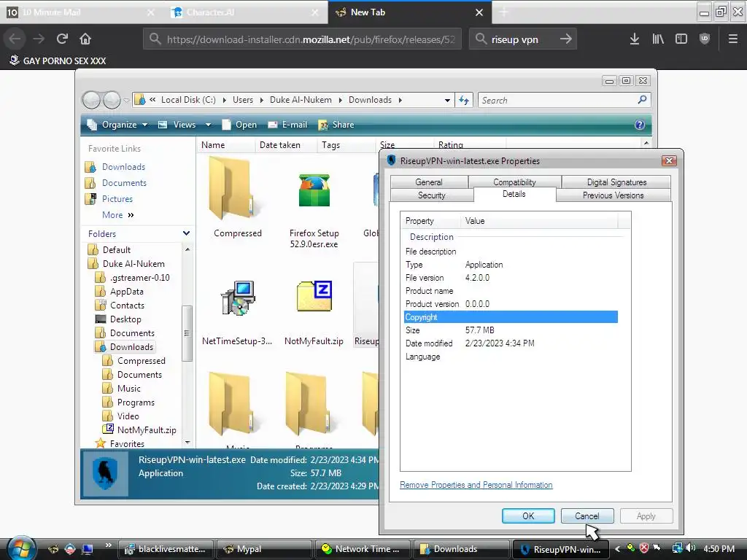Click the Explorer forward button
This screenshot has height=560, width=747.
(x=112, y=100)
